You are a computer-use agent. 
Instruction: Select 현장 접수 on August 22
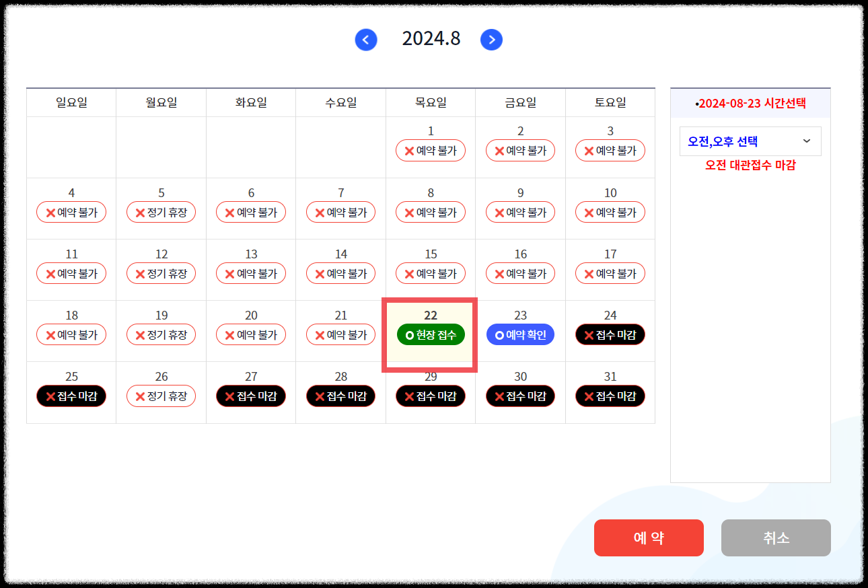point(431,334)
